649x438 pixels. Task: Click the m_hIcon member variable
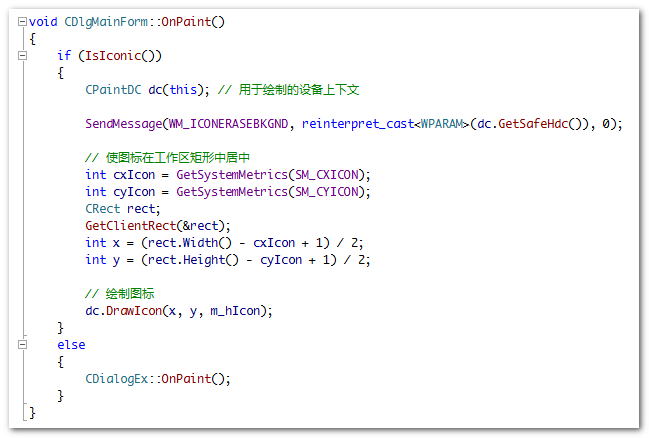pyautogui.click(x=235, y=310)
